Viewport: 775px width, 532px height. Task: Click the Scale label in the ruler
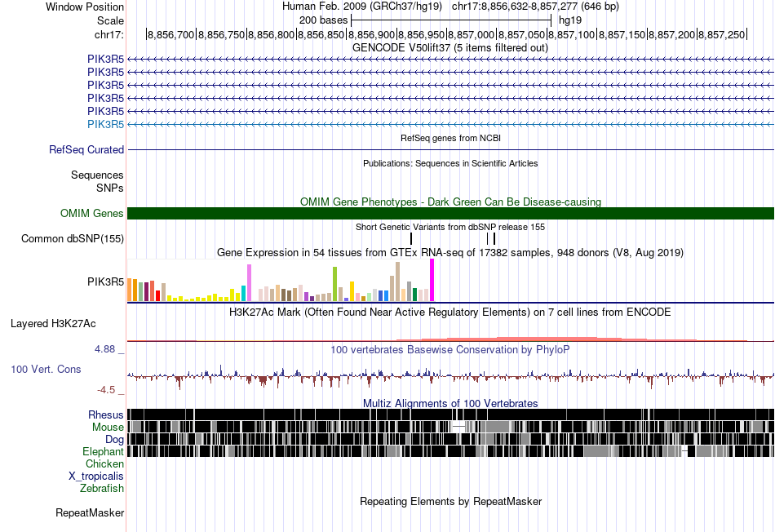(x=110, y=20)
